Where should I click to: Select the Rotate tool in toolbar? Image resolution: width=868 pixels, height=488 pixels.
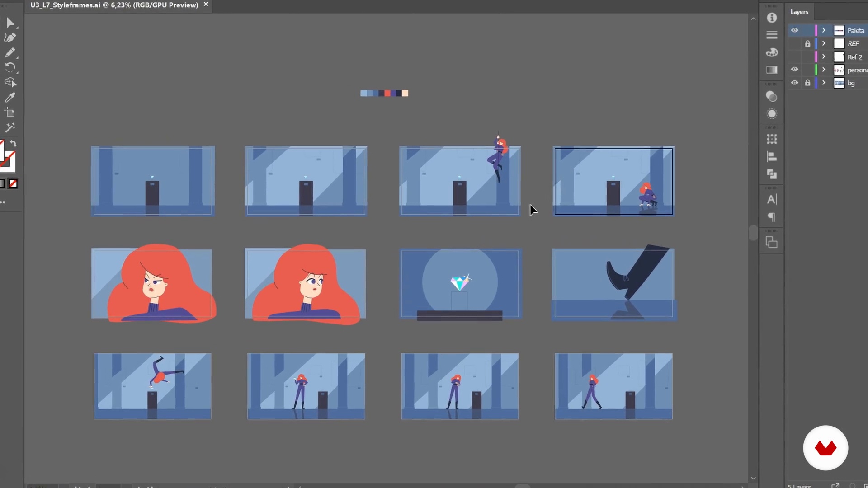click(x=10, y=67)
